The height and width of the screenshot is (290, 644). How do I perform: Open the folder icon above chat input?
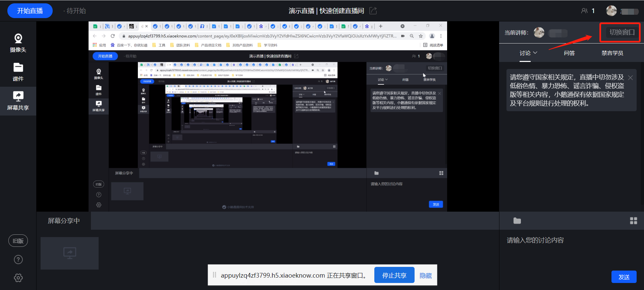pos(517,221)
